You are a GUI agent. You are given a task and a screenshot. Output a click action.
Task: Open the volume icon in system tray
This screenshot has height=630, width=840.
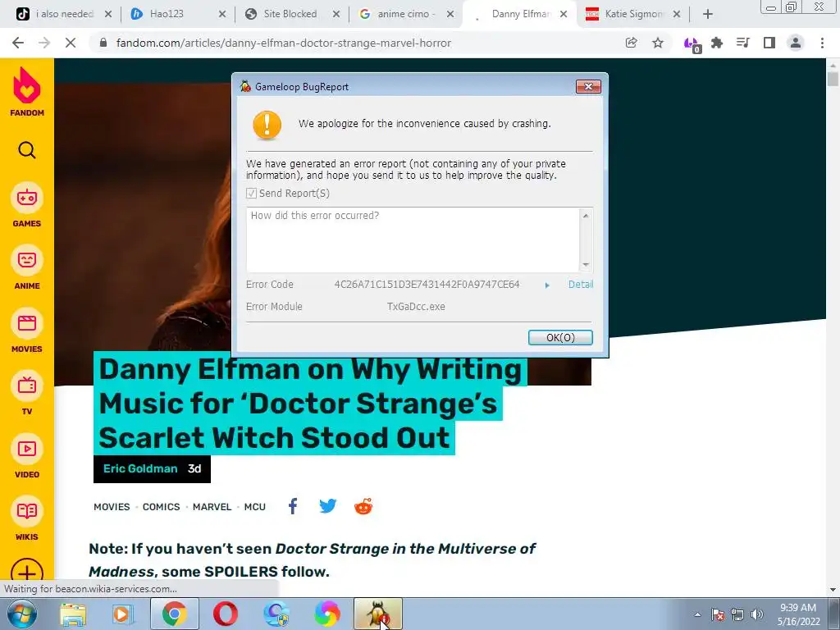tap(757, 614)
